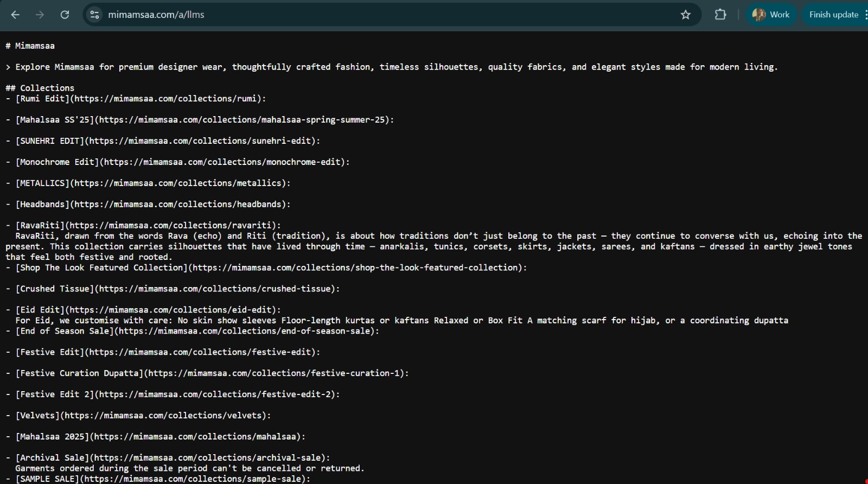Open Chrome three-dot menu

pos(865,15)
